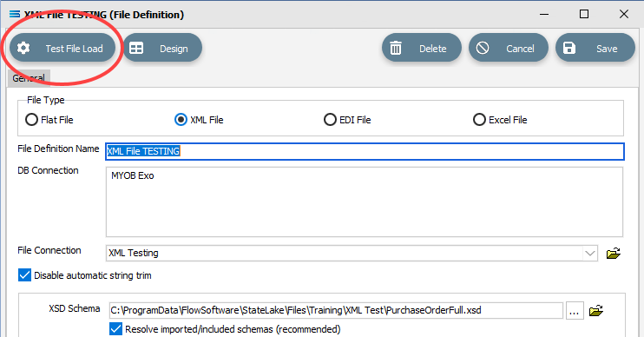
Task: Open folder icon beside File Connection
Action: (x=614, y=253)
